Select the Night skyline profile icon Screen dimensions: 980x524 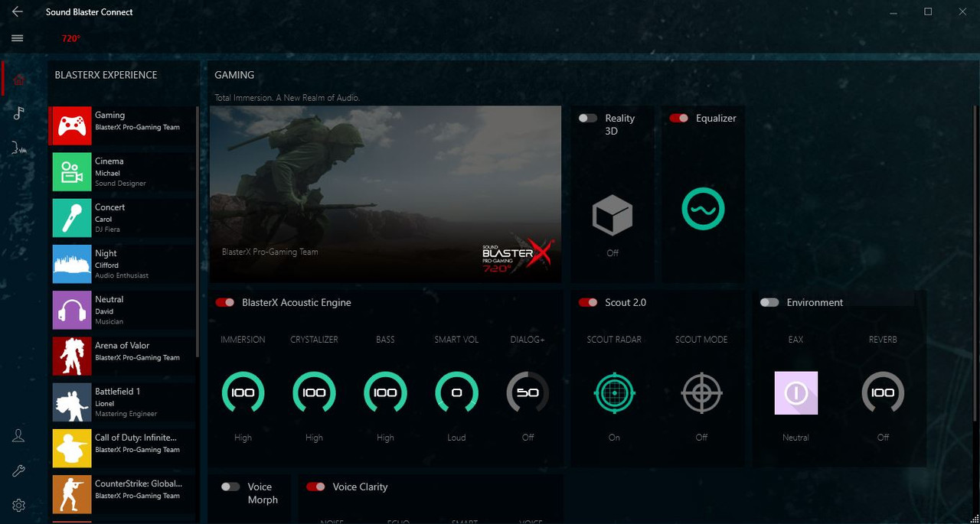tap(72, 264)
